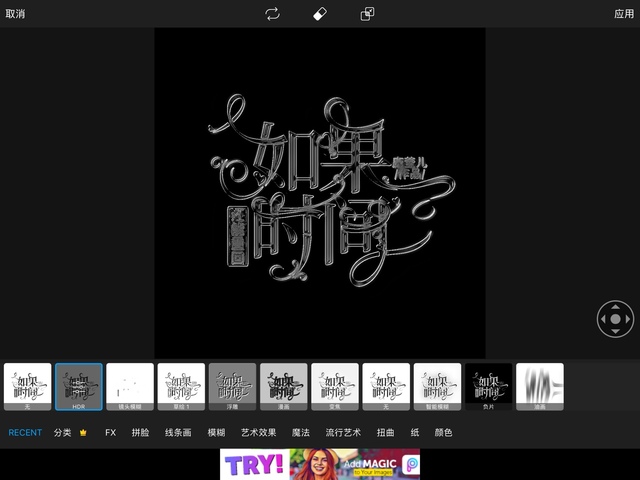The height and width of the screenshot is (480, 640).
Task: Select the 拼脸 category tab
Action: point(141,433)
